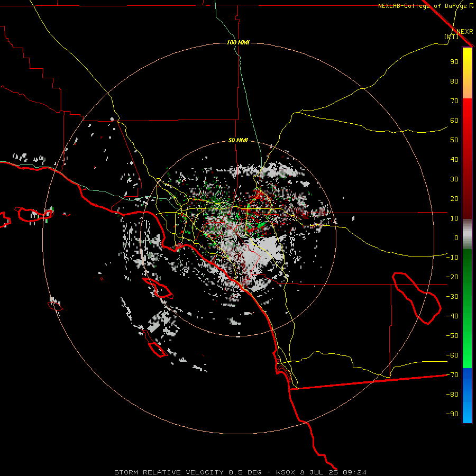Click the 30 value on the color scale
This screenshot has width=476, height=476.
(454, 179)
